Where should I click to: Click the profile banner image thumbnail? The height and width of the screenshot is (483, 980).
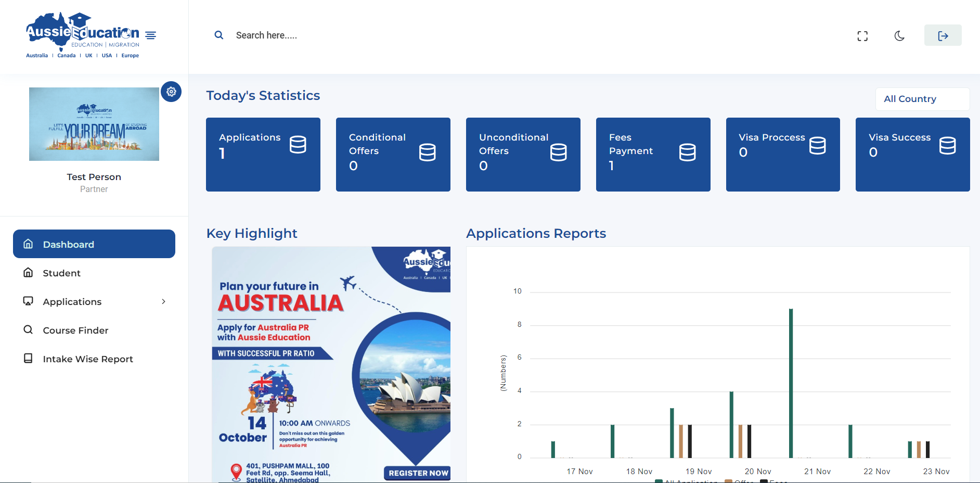click(94, 124)
